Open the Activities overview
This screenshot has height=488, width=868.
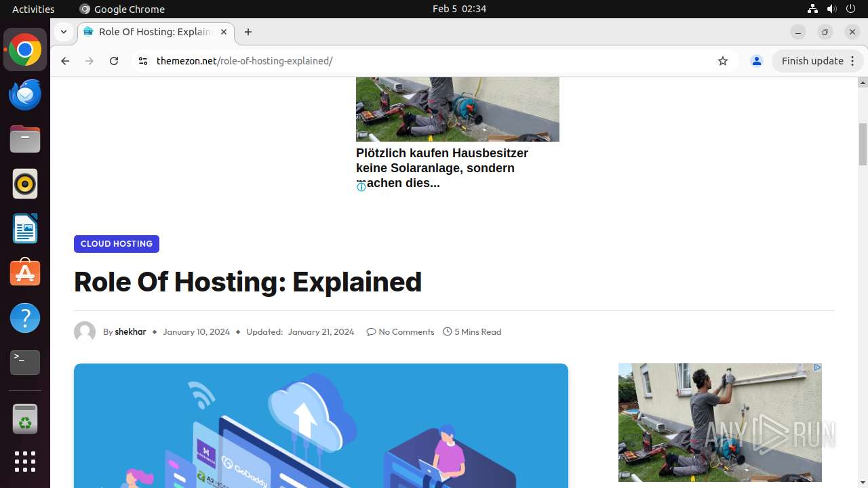[33, 9]
